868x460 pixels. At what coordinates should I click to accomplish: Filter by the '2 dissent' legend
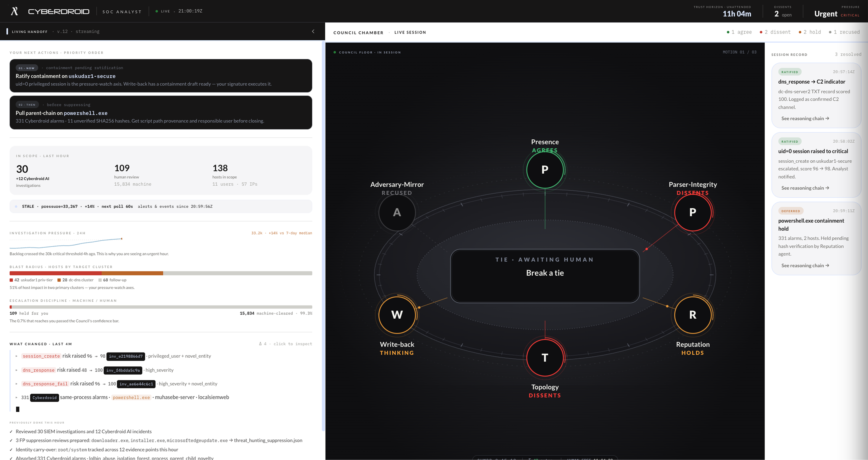[775, 32]
